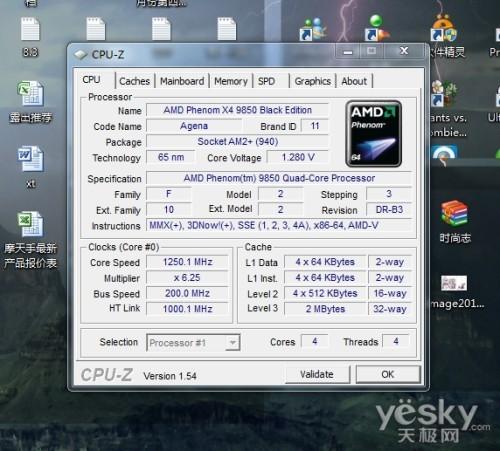
Task: Open the Memory tab
Action: coord(231,81)
